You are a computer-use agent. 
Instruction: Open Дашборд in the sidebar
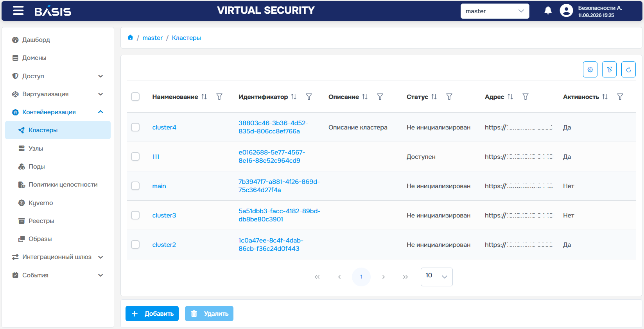pos(58,40)
